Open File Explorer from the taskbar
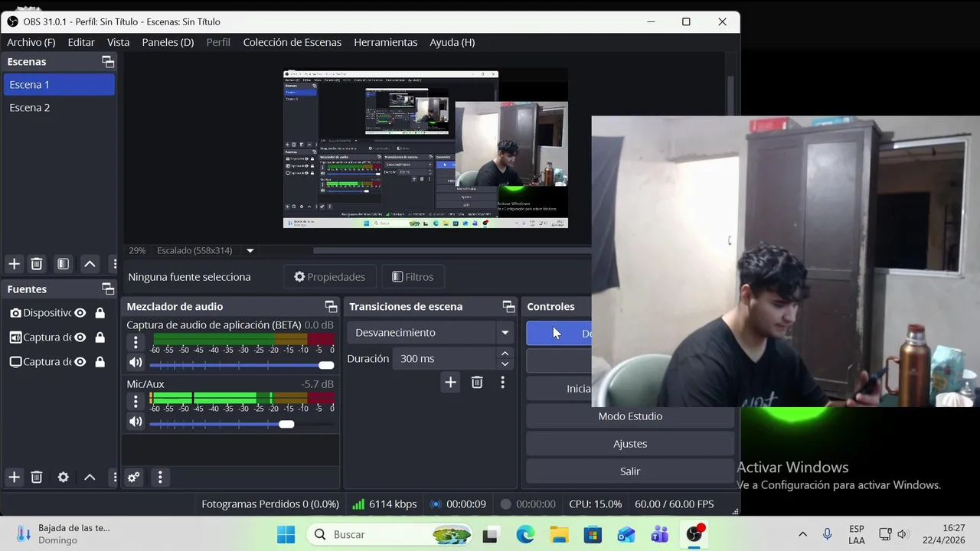980x551 pixels. [559, 534]
